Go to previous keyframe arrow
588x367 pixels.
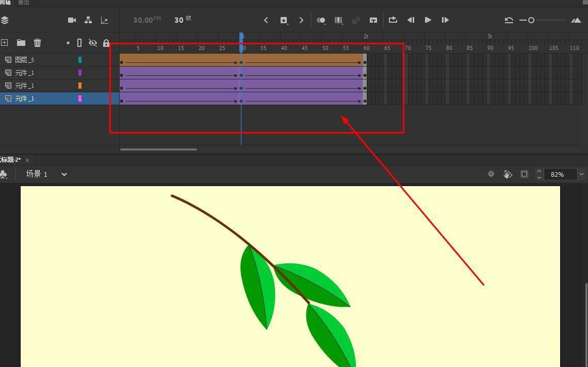click(x=266, y=20)
